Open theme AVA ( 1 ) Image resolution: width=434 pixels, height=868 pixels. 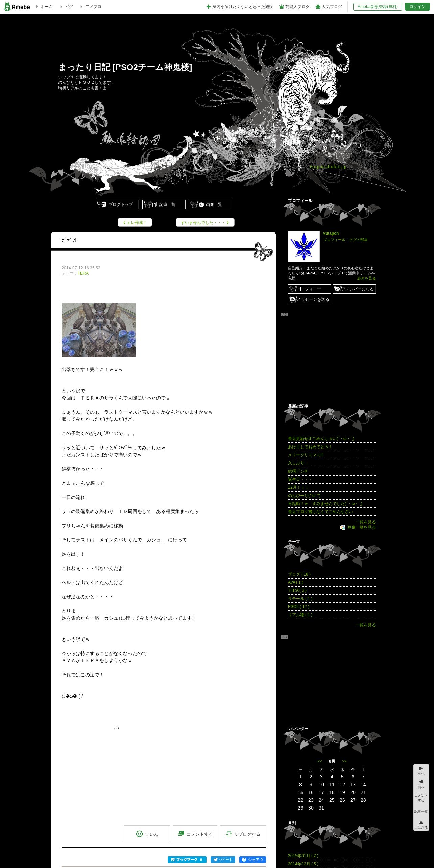[296, 582]
